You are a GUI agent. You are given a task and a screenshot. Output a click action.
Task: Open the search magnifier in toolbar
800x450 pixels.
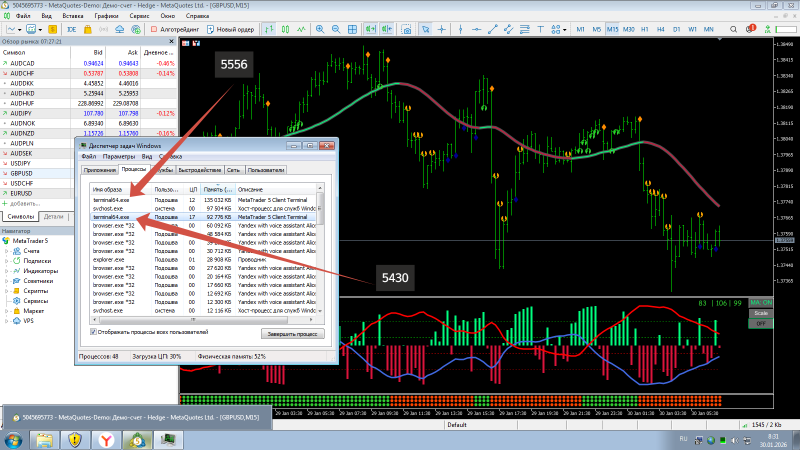[733, 30]
